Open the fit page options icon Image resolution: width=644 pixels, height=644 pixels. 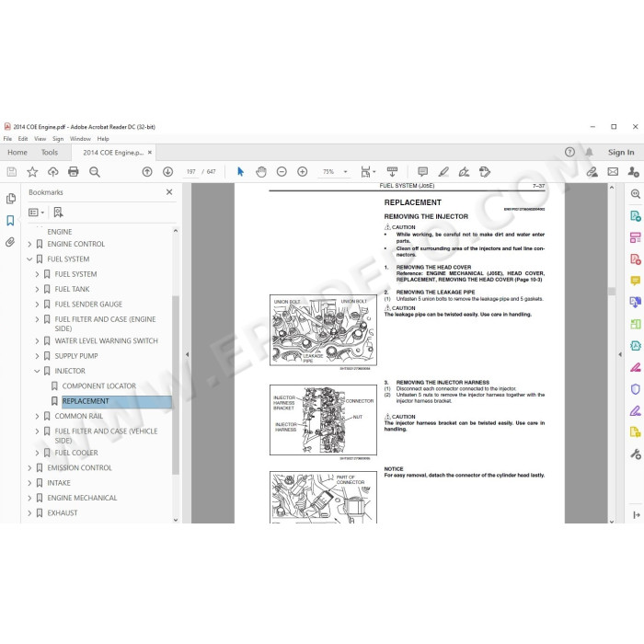[368, 172]
